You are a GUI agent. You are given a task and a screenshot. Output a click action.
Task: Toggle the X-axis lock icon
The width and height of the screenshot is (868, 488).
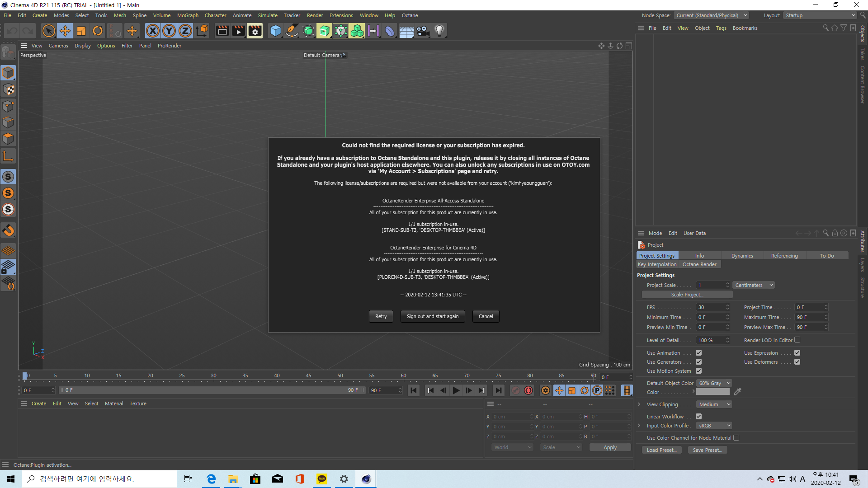(153, 31)
